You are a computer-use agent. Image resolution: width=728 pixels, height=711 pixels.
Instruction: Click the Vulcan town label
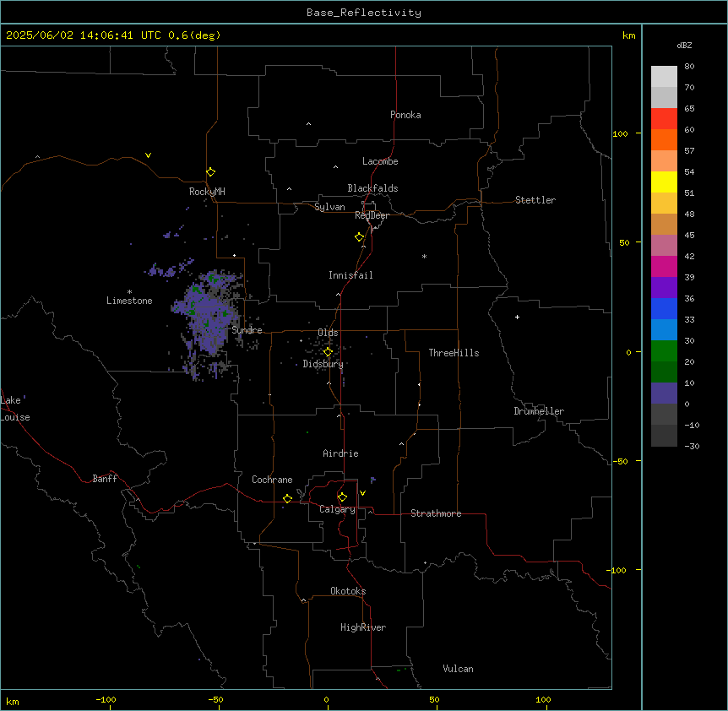(459, 669)
